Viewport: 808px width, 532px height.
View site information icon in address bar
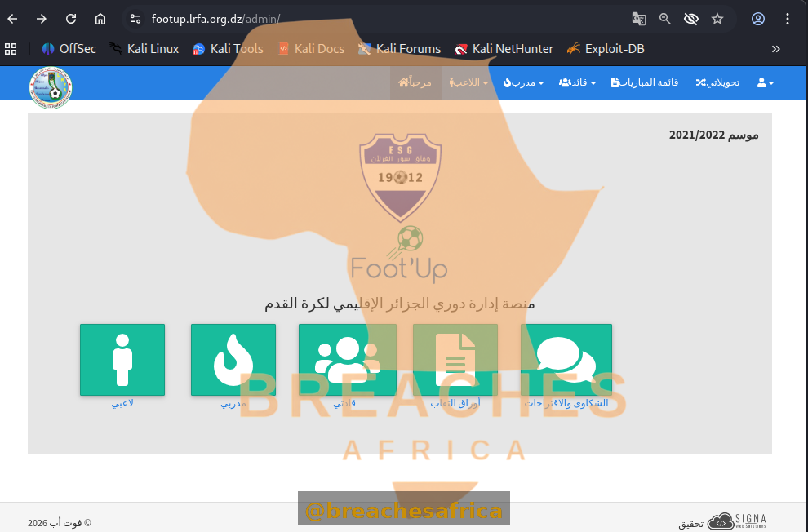135,19
